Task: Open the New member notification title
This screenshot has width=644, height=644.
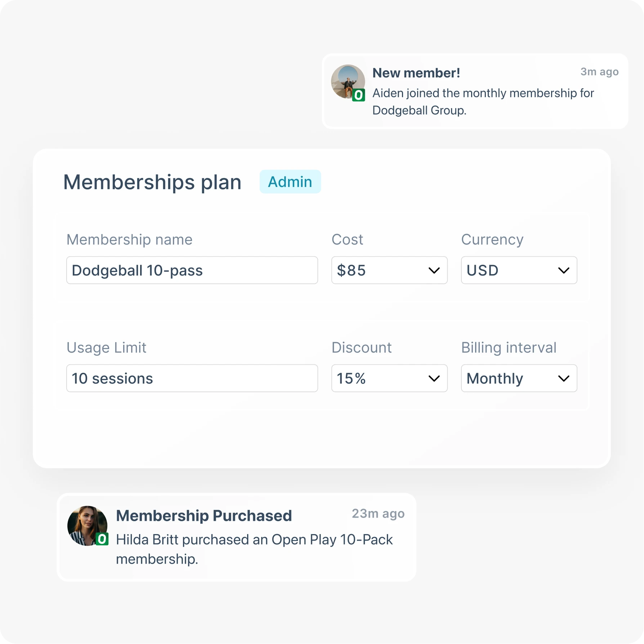Action: [x=416, y=73]
